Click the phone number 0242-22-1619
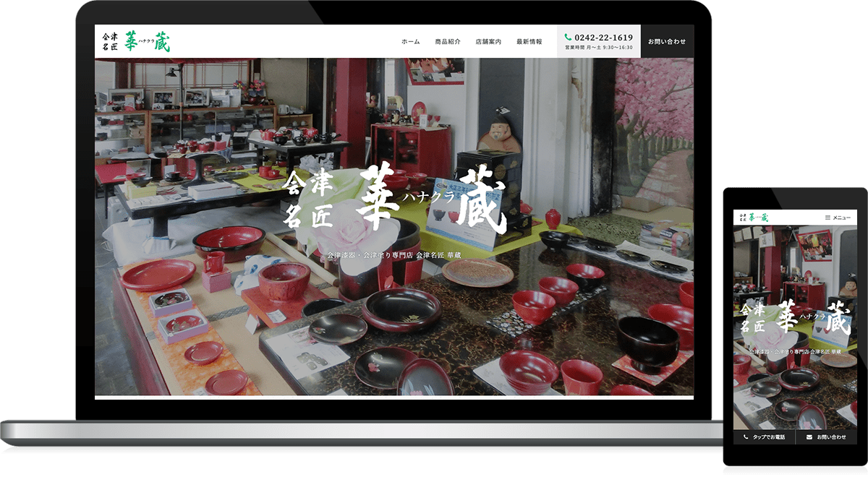Screen dimensions: 868x477 pos(603,38)
